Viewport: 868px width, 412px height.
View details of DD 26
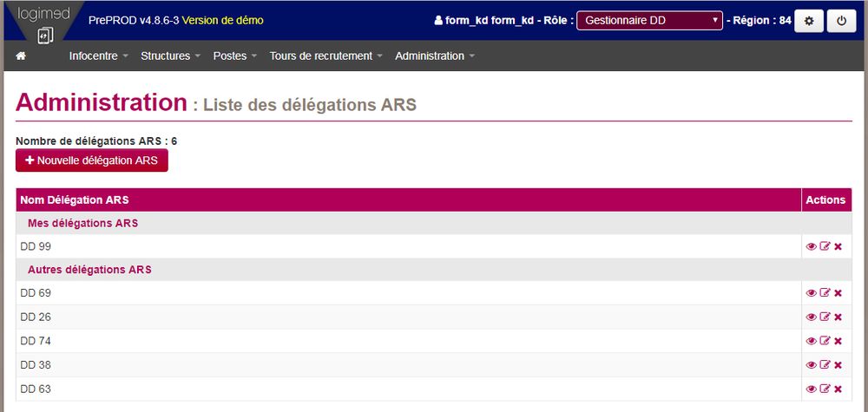point(811,317)
